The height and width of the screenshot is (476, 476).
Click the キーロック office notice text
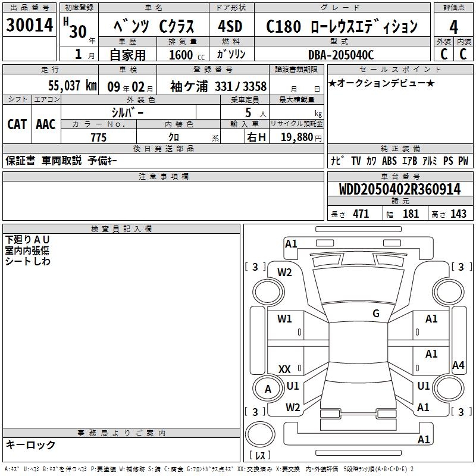30,444
